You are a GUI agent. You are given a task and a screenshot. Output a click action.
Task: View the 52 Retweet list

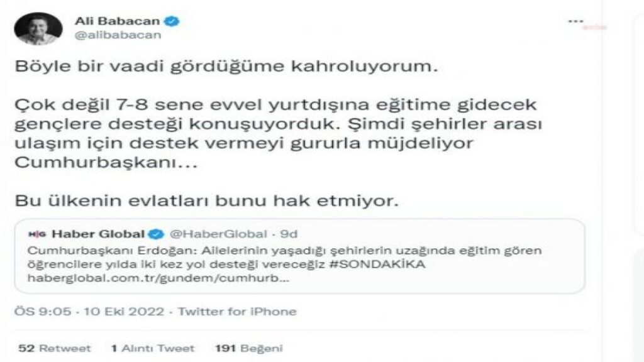point(55,348)
